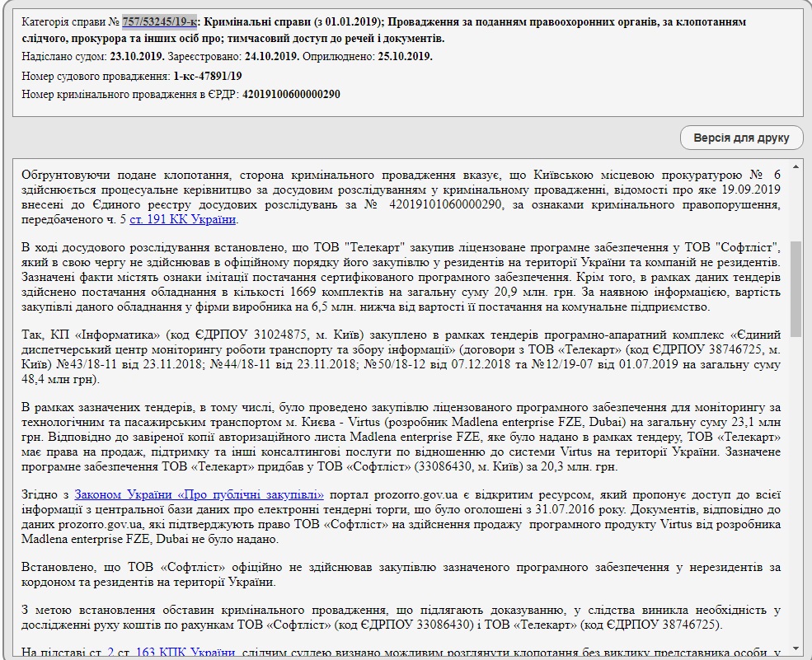
Task: Click the scrollbar down arrow
Action: pos(796,645)
